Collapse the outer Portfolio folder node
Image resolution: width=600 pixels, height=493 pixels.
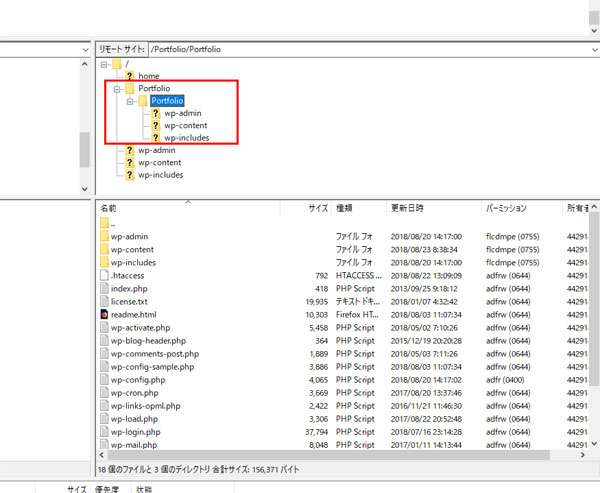click(117, 89)
